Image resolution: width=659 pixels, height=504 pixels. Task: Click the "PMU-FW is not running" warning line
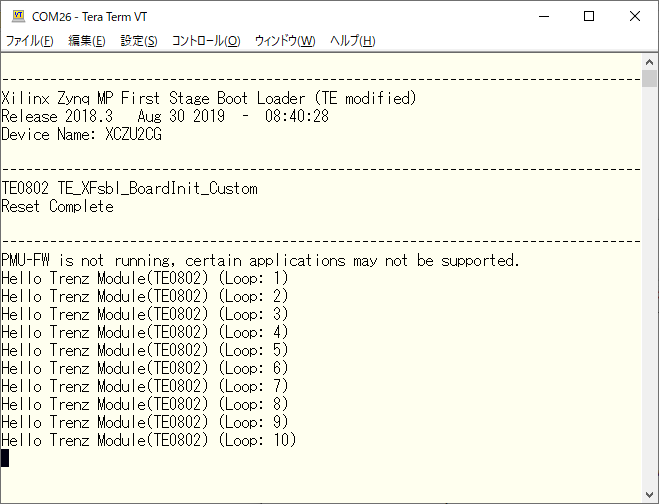[260, 261]
